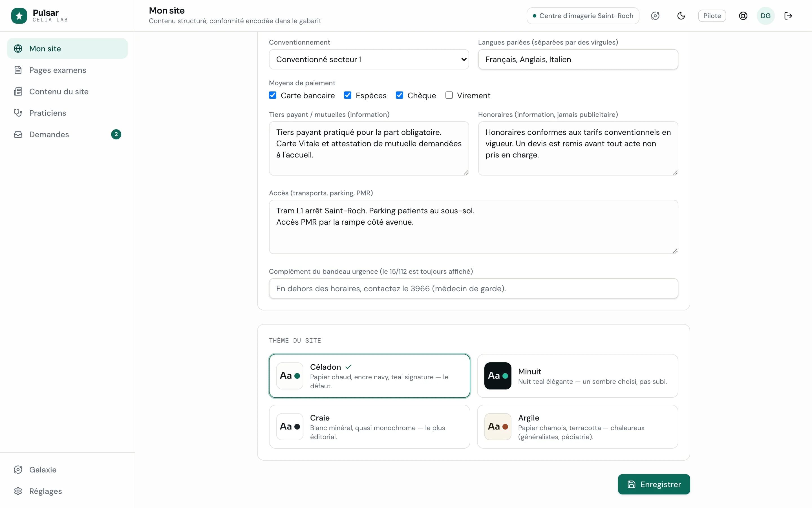The height and width of the screenshot is (508, 812).
Task: Click the floppy disk icon on Enregistrer
Action: coord(632,485)
